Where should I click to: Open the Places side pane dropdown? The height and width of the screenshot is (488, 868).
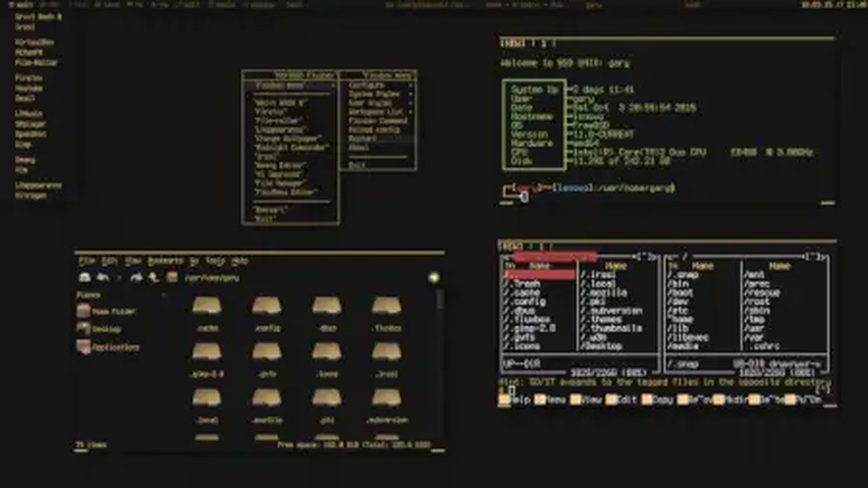(163, 296)
